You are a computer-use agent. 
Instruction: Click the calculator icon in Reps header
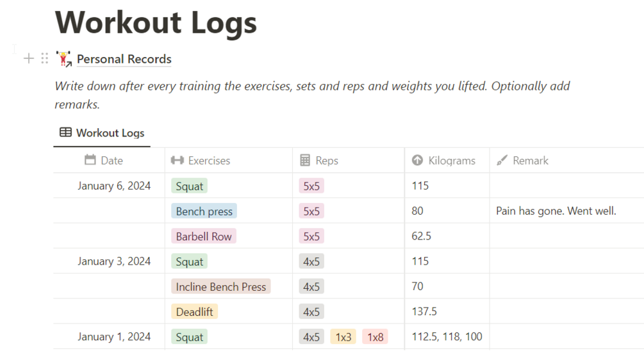click(x=305, y=160)
